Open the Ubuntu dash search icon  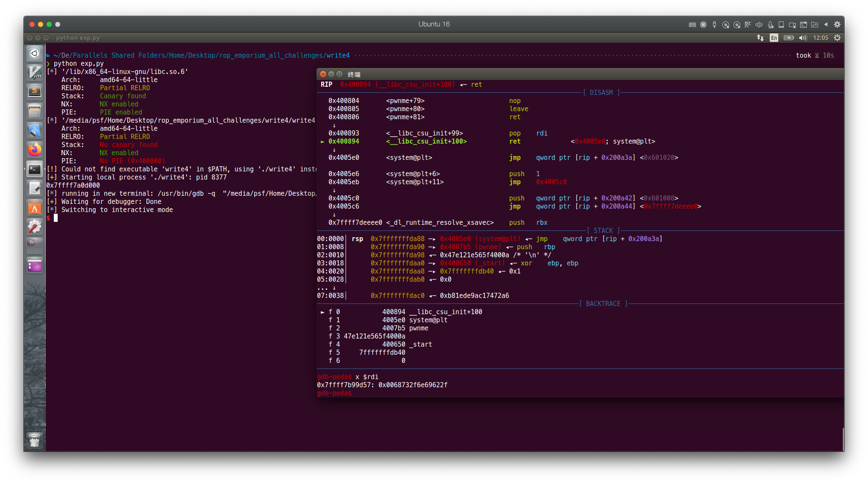[x=35, y=53]
